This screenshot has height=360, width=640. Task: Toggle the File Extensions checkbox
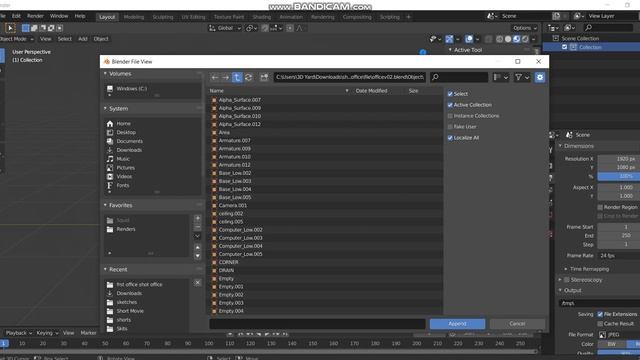point(600,314)
